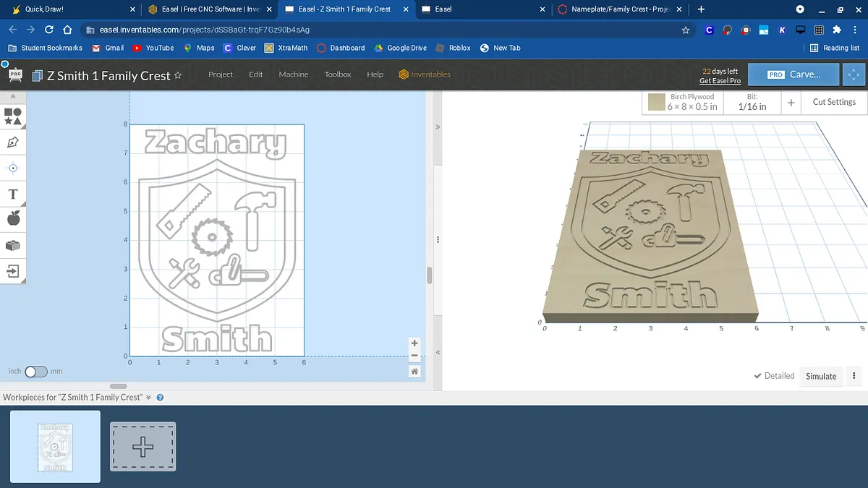Screen dimensions: 868x488
Task: Open the Shapes tool in left sidebar
Action: pyautogui.click(x=12, y=116)
